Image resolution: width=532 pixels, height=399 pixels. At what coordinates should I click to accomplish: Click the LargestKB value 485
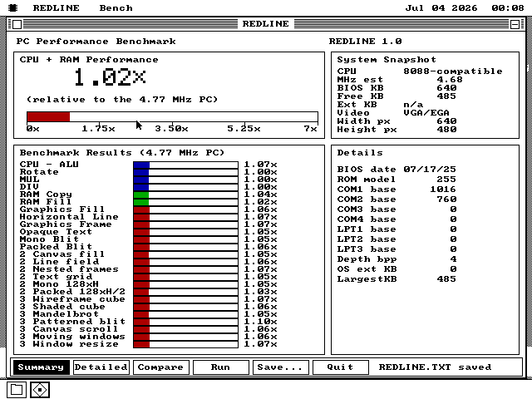446,279
